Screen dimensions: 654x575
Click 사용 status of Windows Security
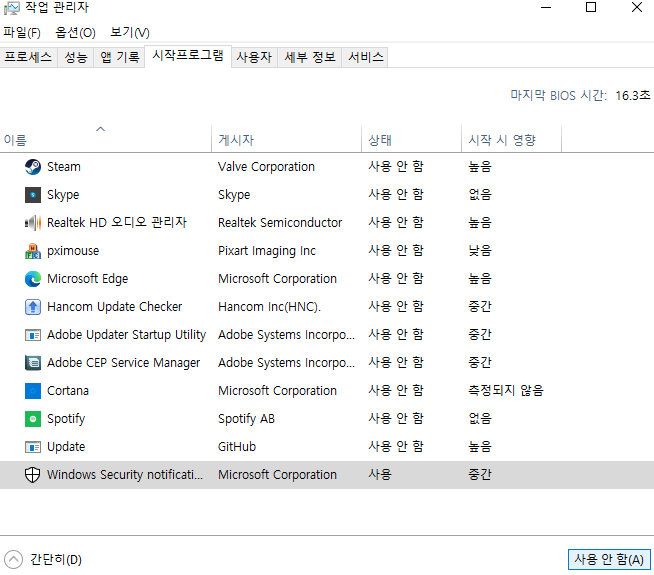pos(380,475)
